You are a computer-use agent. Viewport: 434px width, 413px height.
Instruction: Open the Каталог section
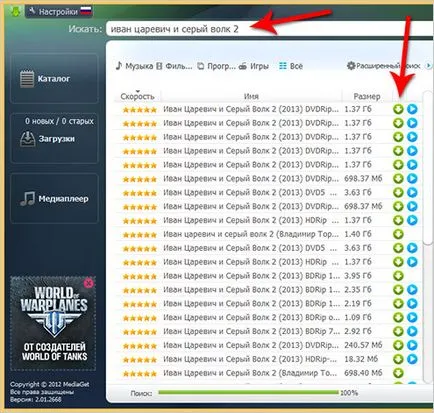click(54, 79)
